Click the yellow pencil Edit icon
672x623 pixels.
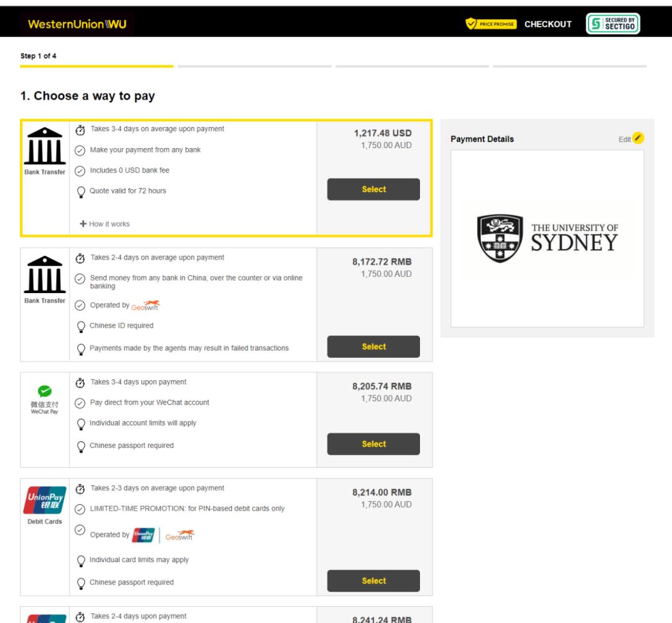point(638,138)
